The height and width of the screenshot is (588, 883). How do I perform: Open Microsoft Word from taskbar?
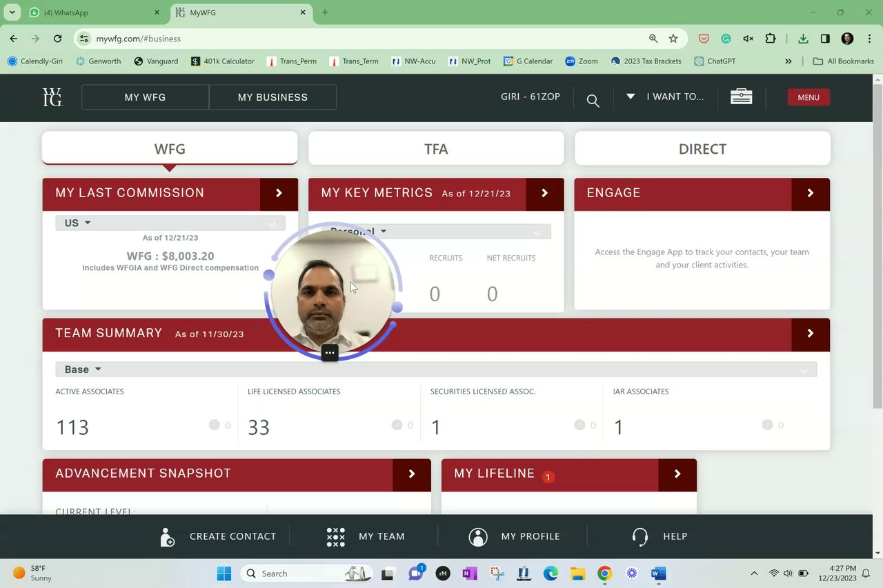click(x=658, y=574)
